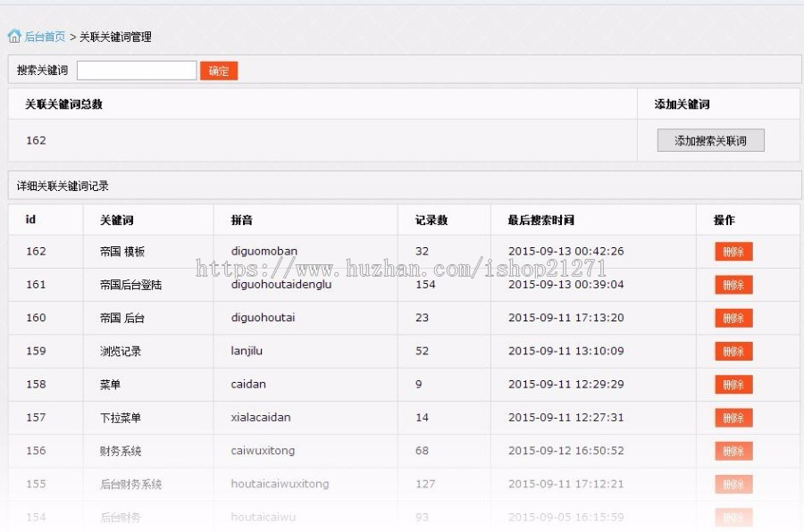Click pinyin cell diguohoutai

[263, 318]
